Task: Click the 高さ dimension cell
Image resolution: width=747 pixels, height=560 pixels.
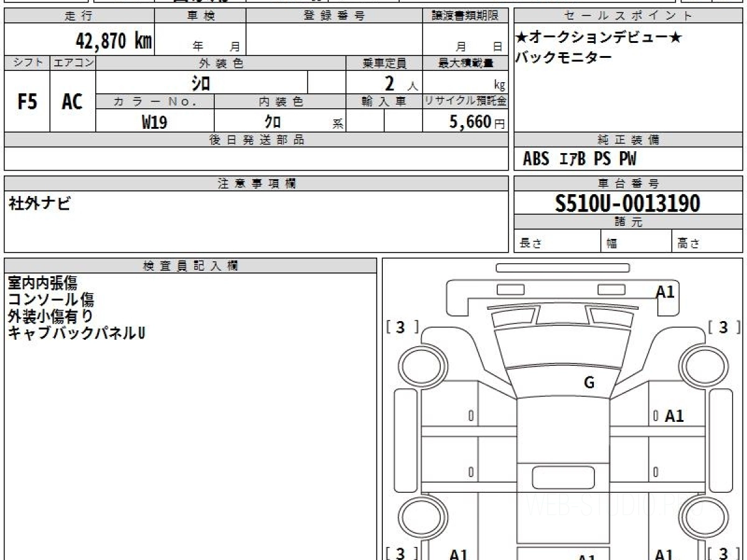Action: (708, 242)
